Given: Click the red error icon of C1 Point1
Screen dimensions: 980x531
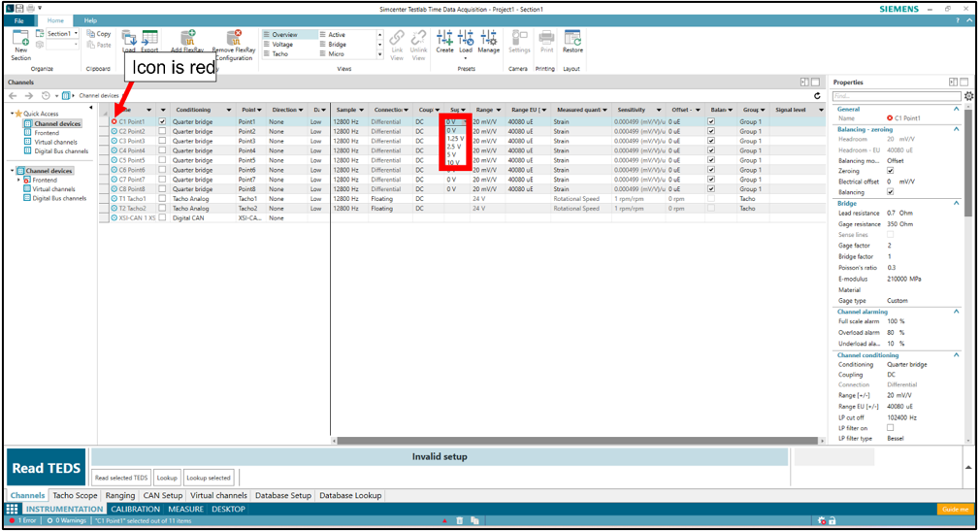Looking at the screenshot, I should [x=114, y=121].
